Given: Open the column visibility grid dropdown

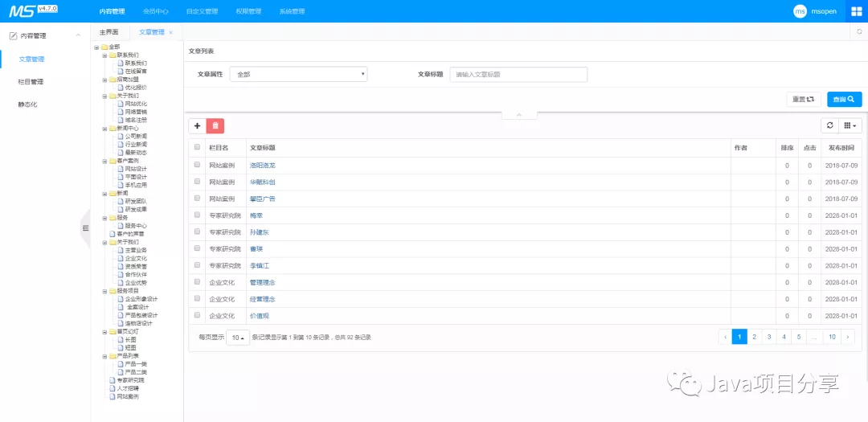Looking at the screenshot, I should pyautogui.click(x=850, y=125).
